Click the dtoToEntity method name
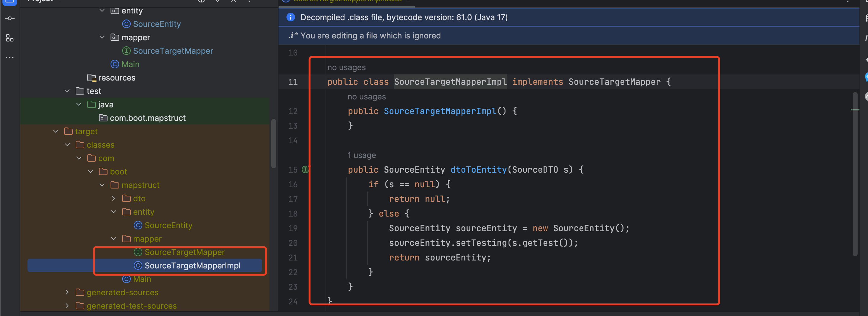868x316 pixels. pos(479,170)
